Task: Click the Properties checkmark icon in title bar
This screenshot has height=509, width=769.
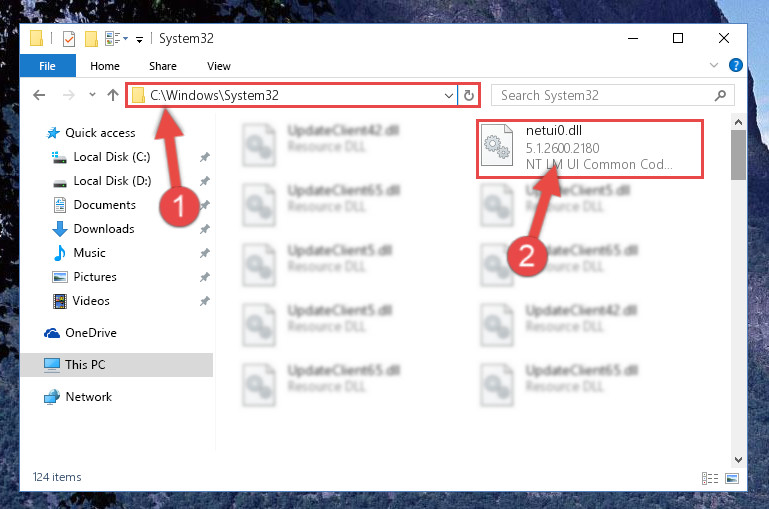Action: tap(69, 39)
